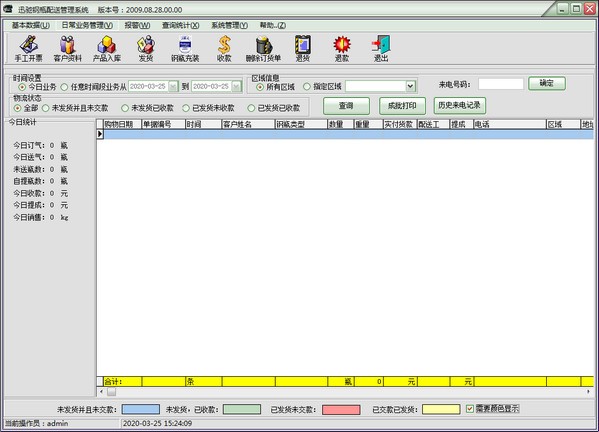Click the 发货 delivery icon
599x432 pixels.
tap(146, 49)
